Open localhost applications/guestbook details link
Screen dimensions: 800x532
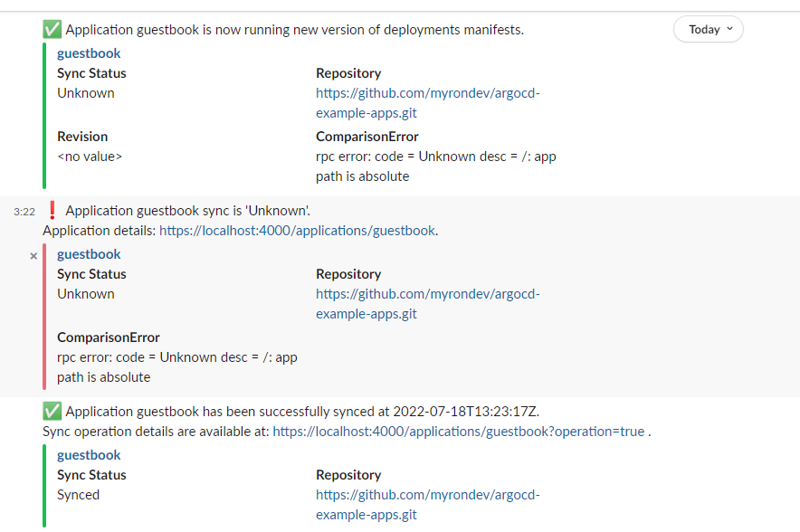tap(298, 231)
